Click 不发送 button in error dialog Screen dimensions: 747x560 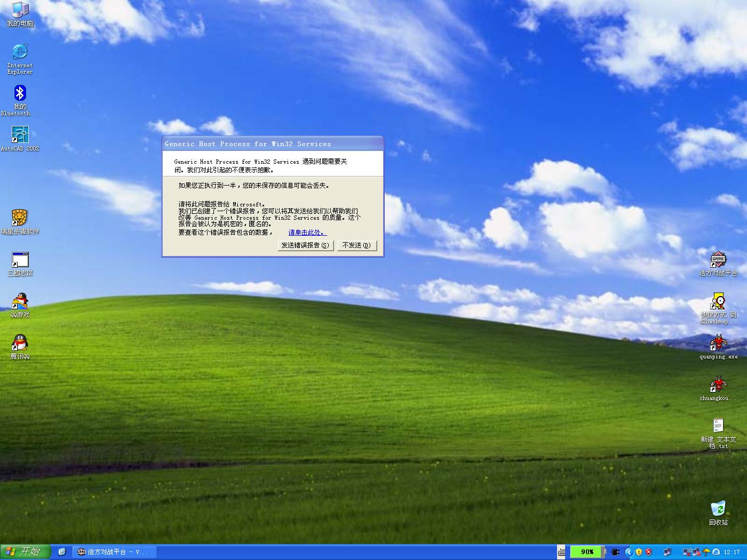[357, 245]
